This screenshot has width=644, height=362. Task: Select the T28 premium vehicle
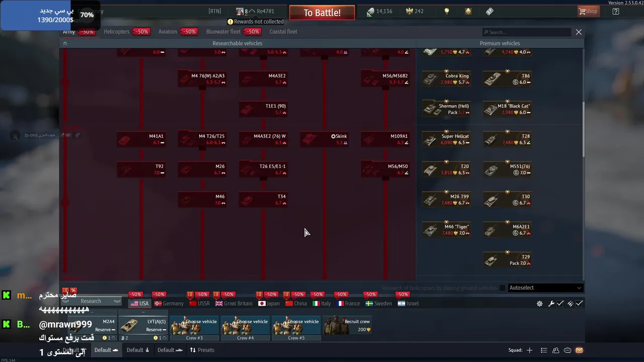(x=507, y=139)
